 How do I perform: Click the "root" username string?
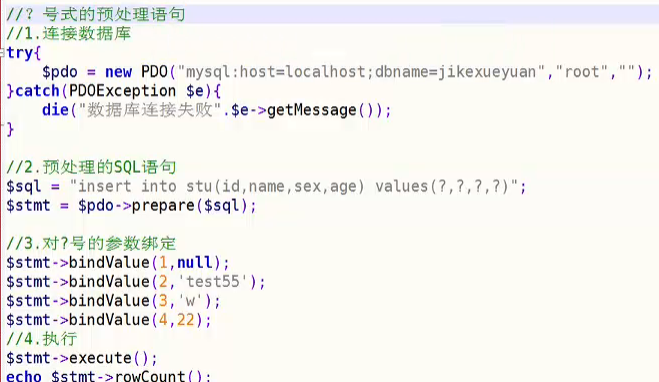[x=582, y=72]
